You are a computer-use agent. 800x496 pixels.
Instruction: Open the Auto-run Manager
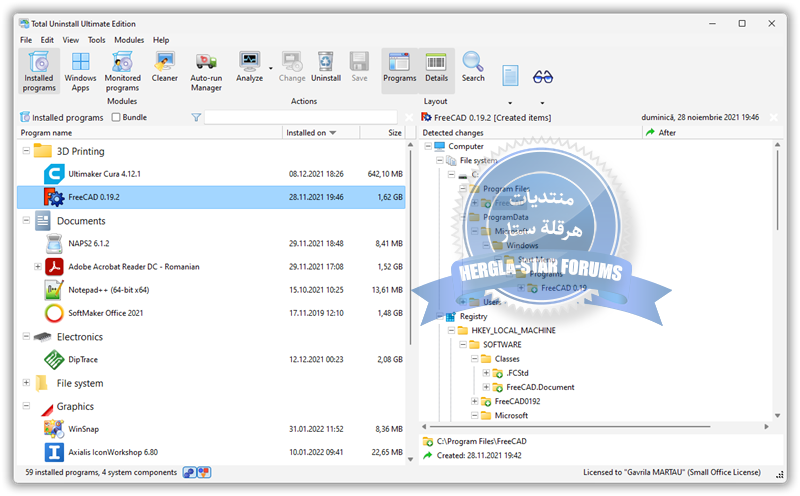206,71
